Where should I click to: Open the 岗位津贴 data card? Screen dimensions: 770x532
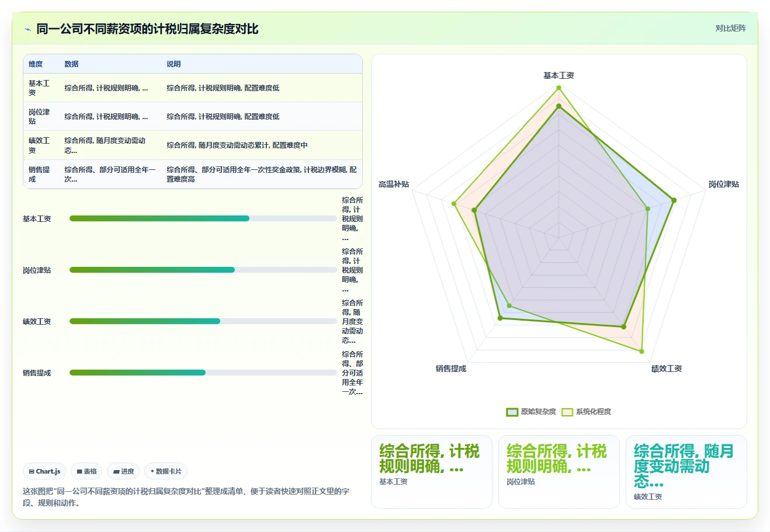coord(559,472)
